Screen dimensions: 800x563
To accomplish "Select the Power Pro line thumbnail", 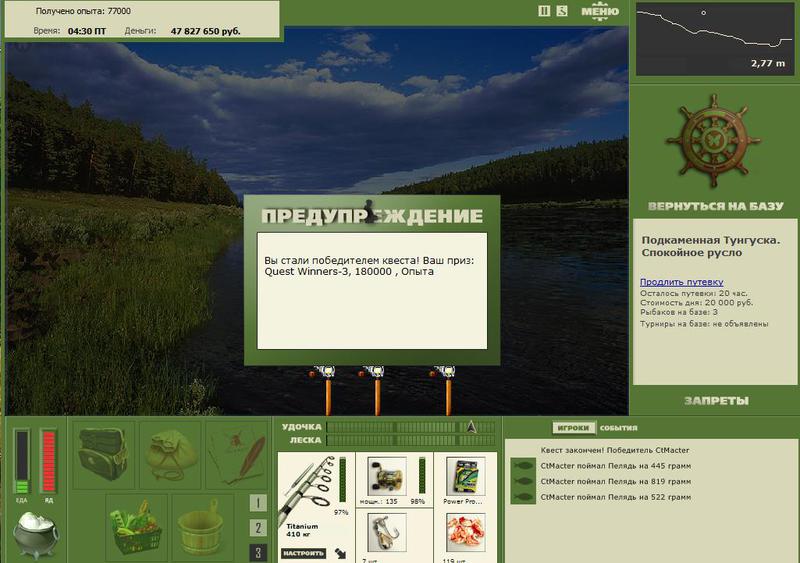I will [465, 477].
